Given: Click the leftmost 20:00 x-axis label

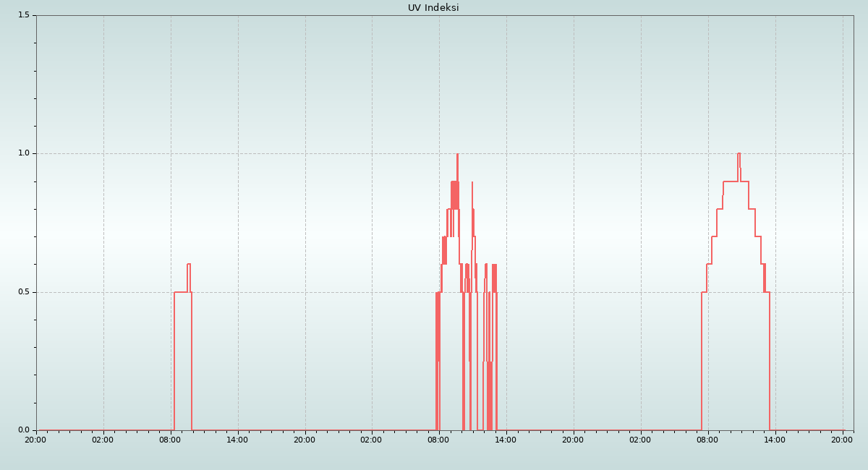Looking at the screenshot, I should [x=35, y=440].
